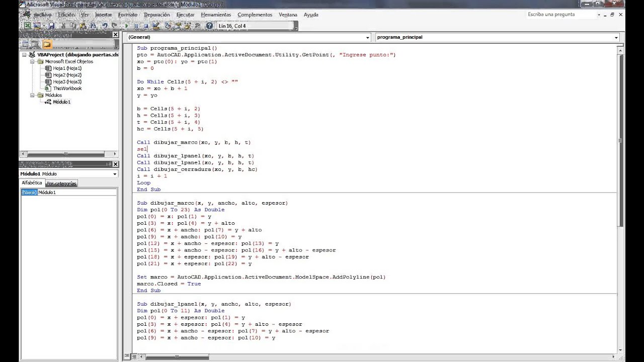Click the Project panel horizontal scrollbar
Image resolution: width=644 pixels, height=362 pixels.
68,154
